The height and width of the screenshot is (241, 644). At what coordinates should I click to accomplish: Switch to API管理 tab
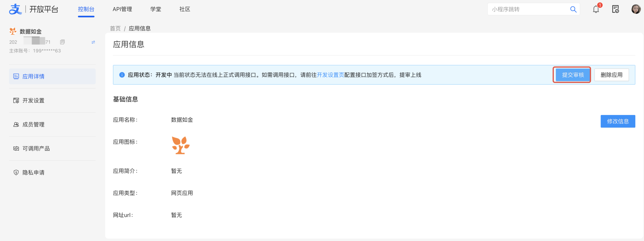pos(122,9)
